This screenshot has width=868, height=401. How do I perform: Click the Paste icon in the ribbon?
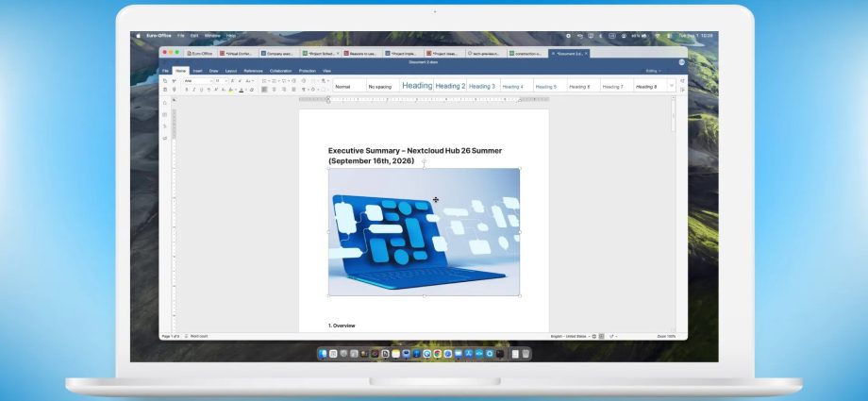point(164,90)
